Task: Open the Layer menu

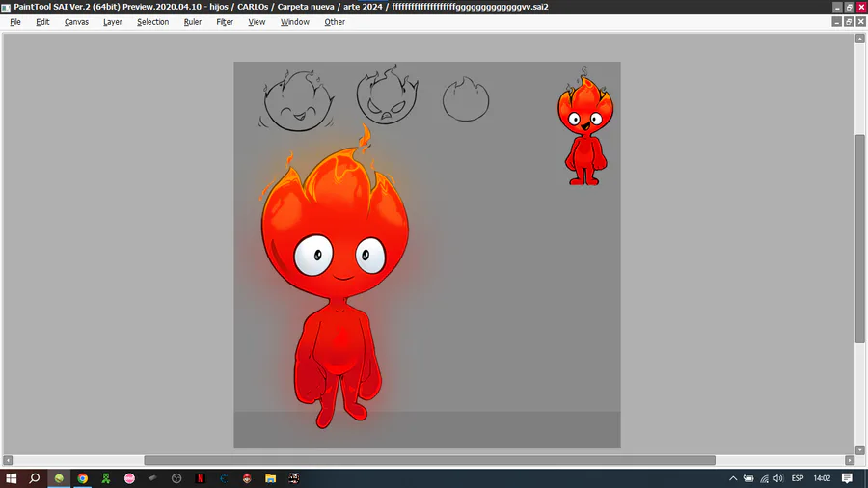Action: tap(113, 22)
